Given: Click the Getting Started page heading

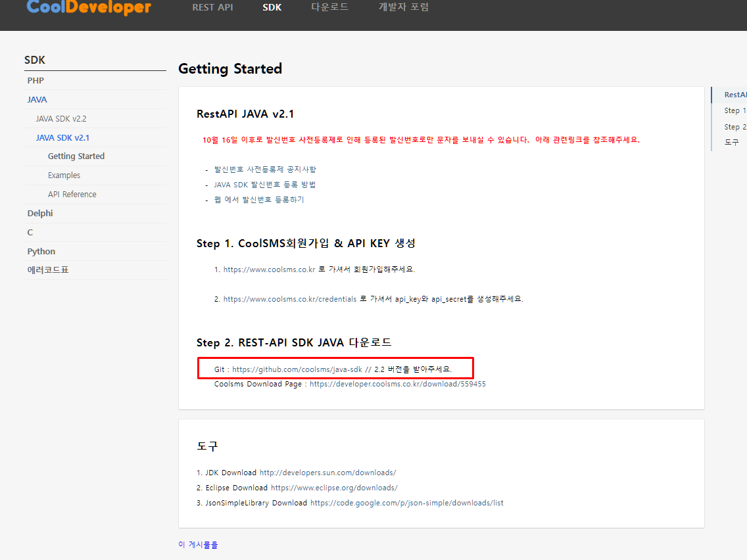Looking at the screenshot, I should [230, 69].
